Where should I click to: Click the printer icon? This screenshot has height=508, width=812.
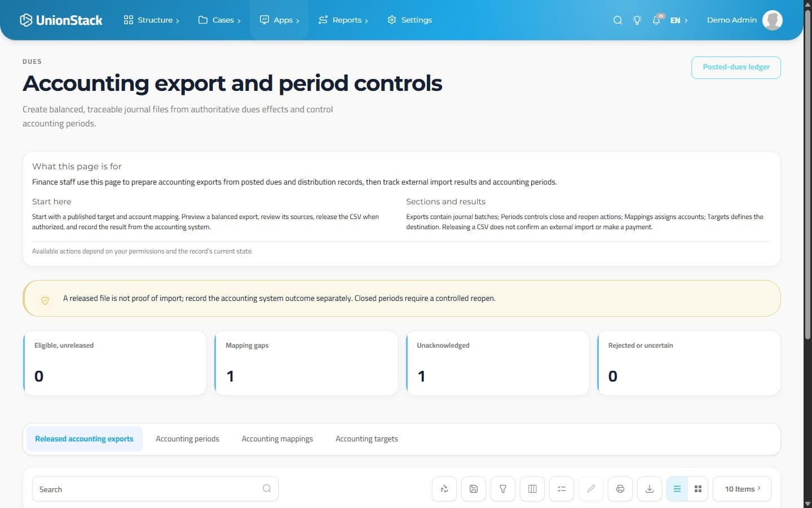pyautogui.click(x=620, y=489)
